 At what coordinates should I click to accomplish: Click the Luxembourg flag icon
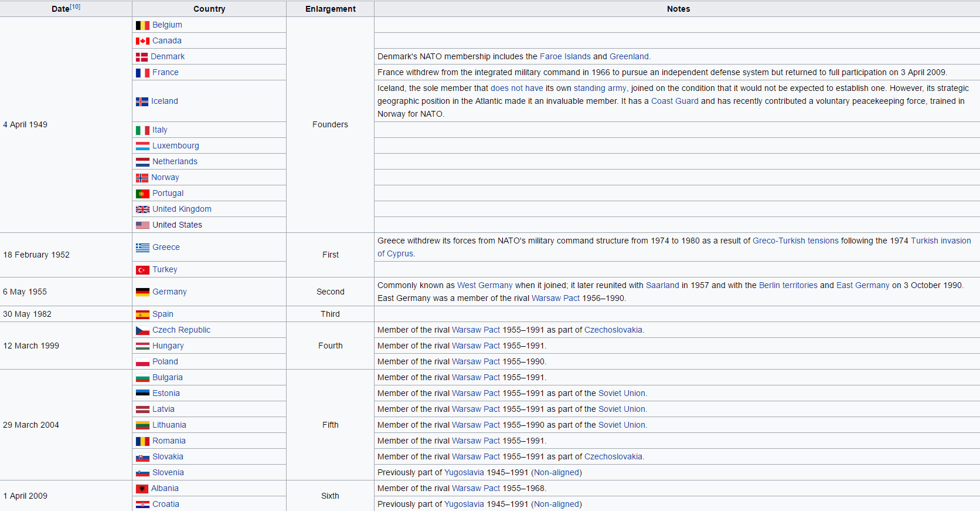click(x=142, y=146)
